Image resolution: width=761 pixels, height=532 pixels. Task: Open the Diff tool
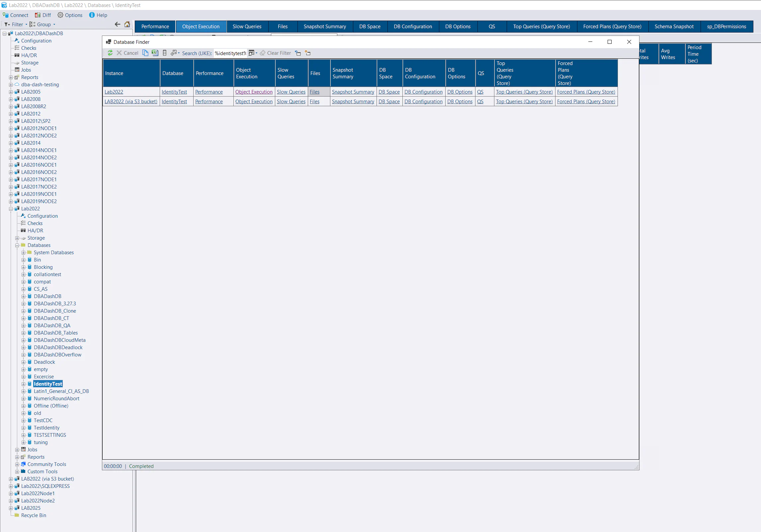[42, 15]
